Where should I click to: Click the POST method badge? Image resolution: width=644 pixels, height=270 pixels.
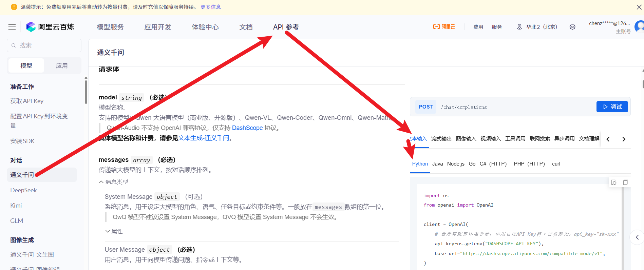(426, 107)
